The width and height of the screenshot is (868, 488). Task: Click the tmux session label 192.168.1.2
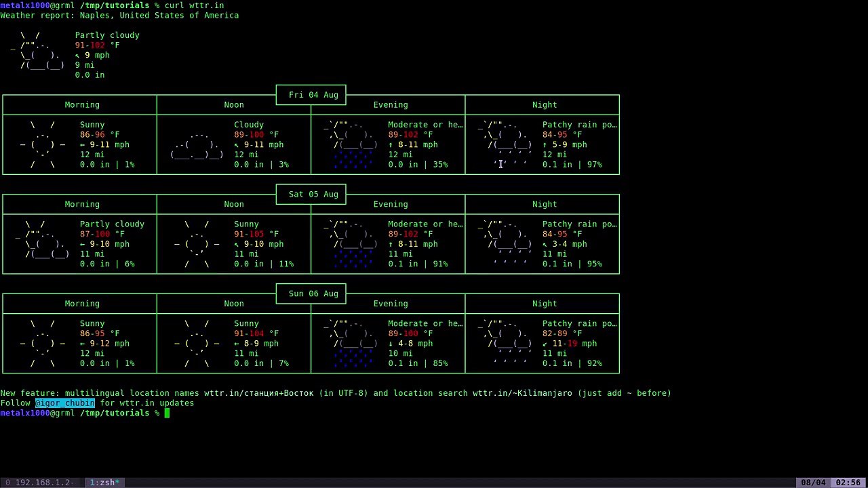(43, 483)
